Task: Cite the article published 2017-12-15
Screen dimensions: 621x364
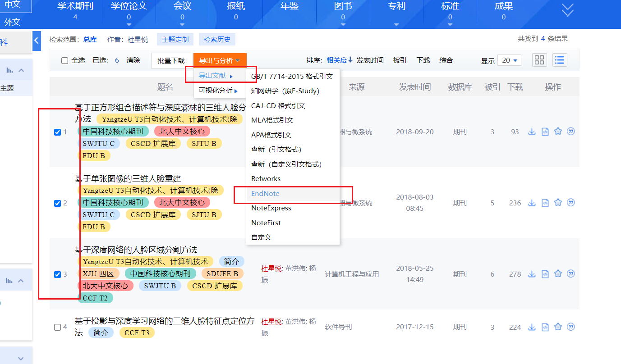Action: pyautogui.click(x=571, y=327)
